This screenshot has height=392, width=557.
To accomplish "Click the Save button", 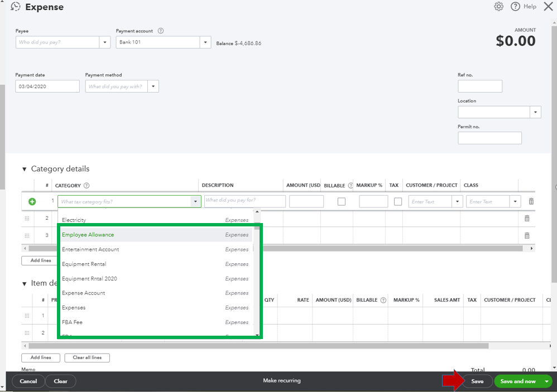I will pos(477,381).
